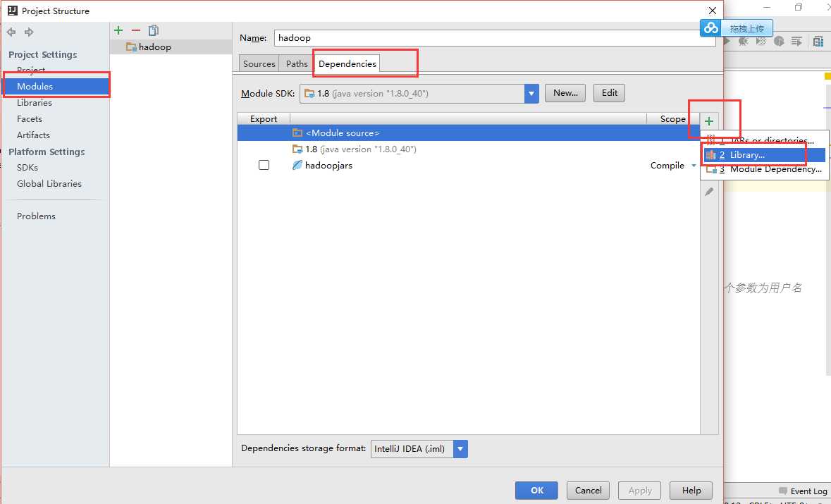Select Facets in settings list

(x=29, y=119)
